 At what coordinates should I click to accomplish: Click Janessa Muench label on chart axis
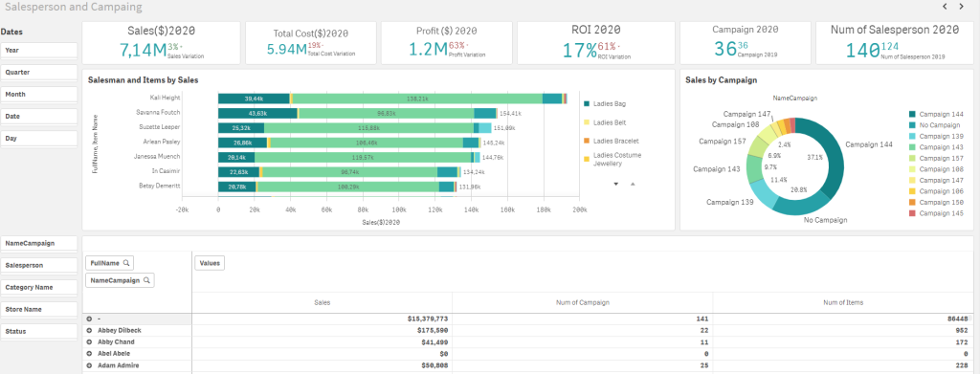[x=157, y=156]
